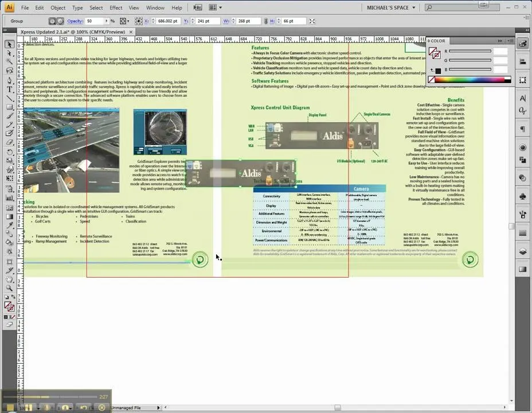Select the Magic Wand tool
Viewport: 532px width, 413px height.
10,62
